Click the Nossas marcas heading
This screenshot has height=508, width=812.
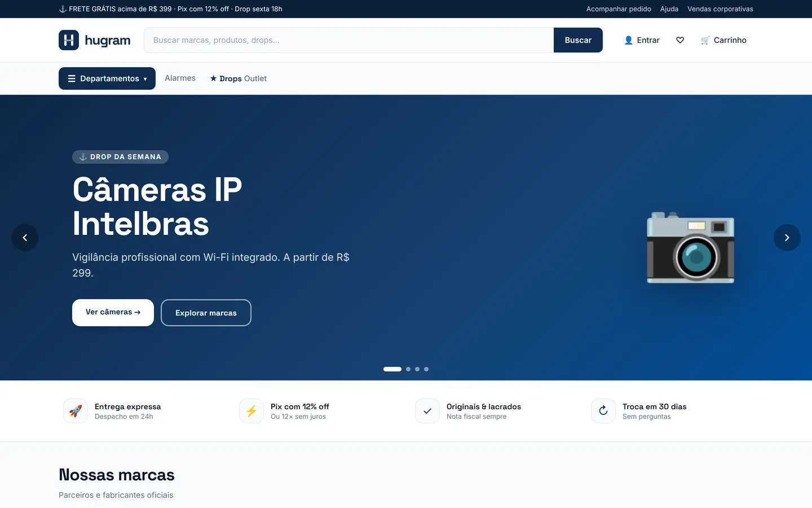pyautogui.click(x=117, y=475)
